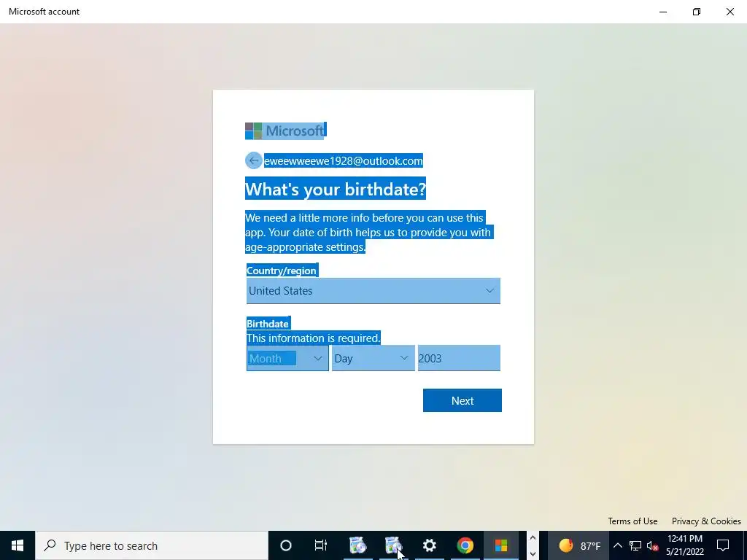Click the Country/region label
747x560 pixels.
click(281, 271)
